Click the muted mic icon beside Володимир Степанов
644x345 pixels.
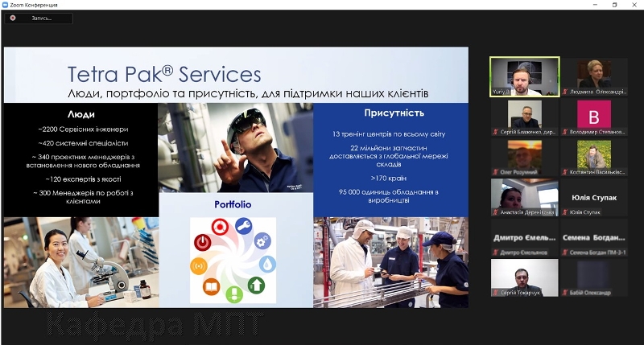click(x=565, y=132)
